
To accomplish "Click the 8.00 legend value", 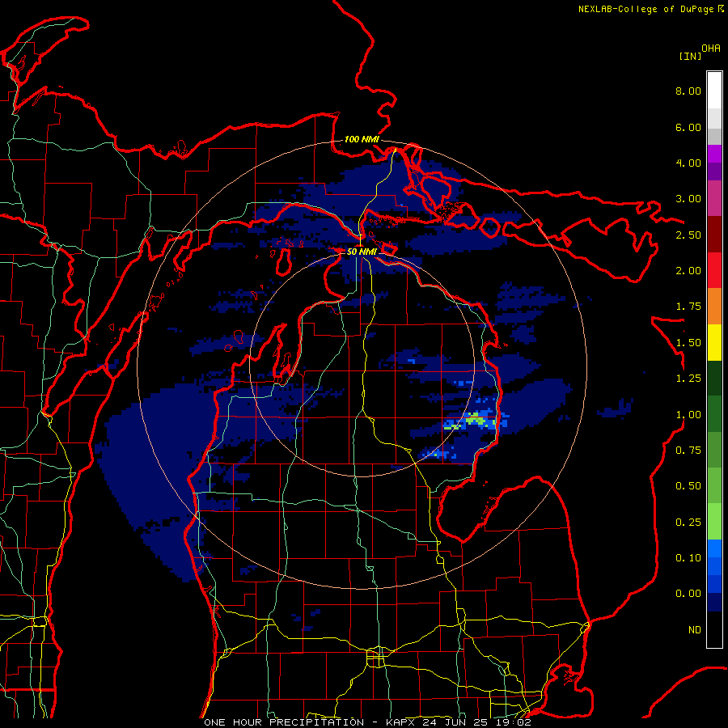I will click(688, 91).
